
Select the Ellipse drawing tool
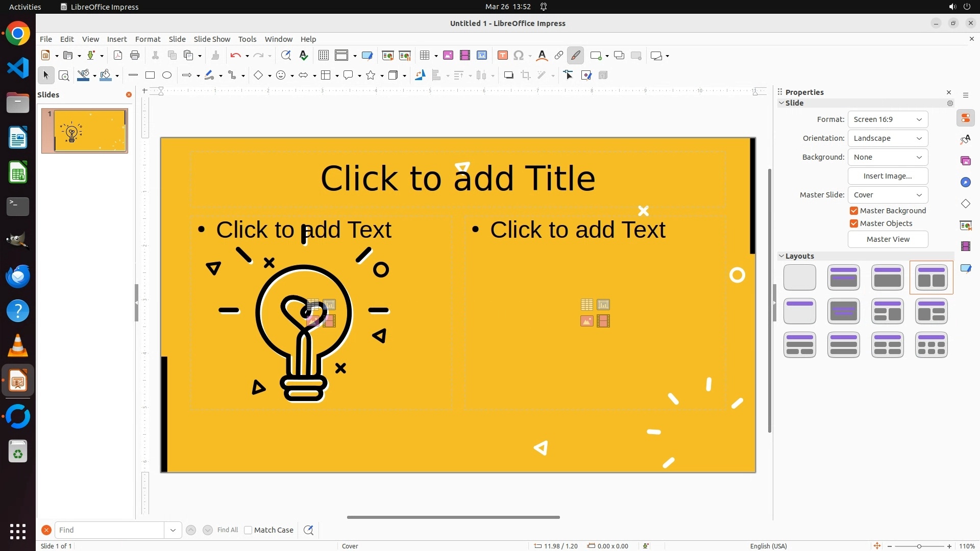coord(167,76)
